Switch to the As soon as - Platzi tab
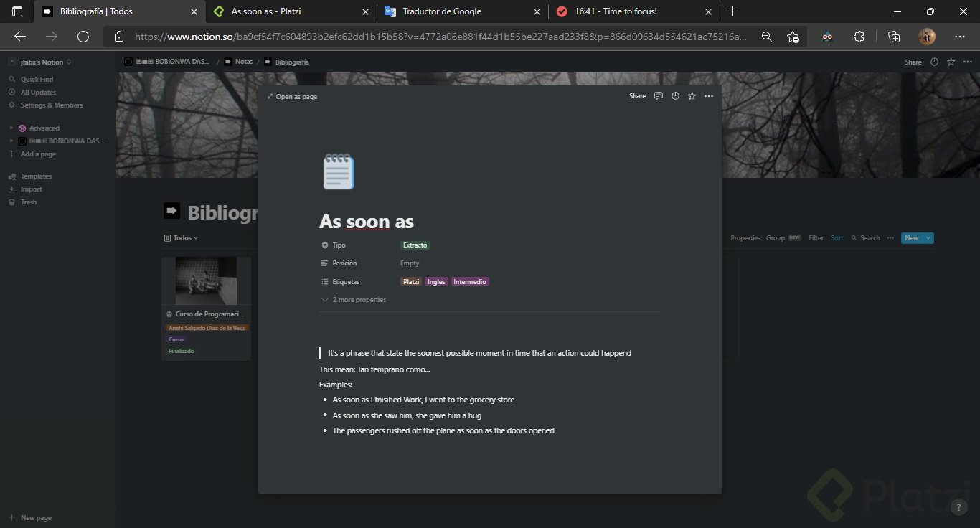The height and width of the screenshot is (528, 980). 292,11
